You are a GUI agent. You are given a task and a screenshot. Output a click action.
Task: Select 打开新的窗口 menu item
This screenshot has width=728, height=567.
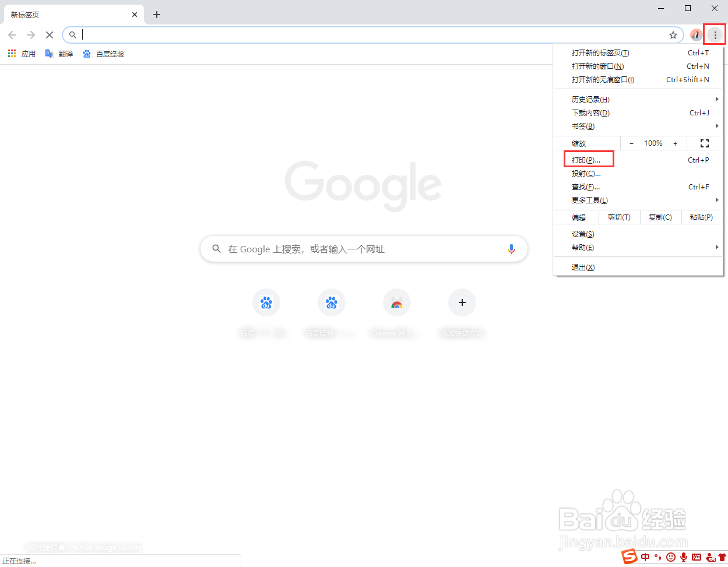638,66
